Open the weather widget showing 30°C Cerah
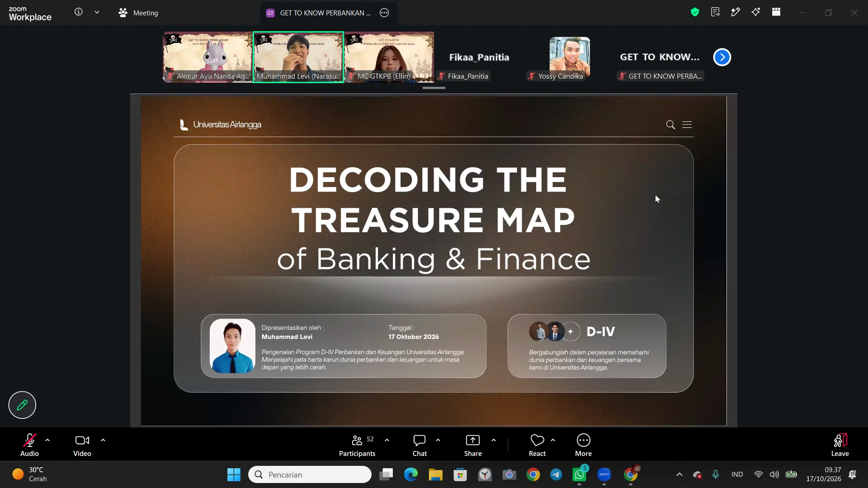This screenshot has width=868, height=488. tap(30, 474)
